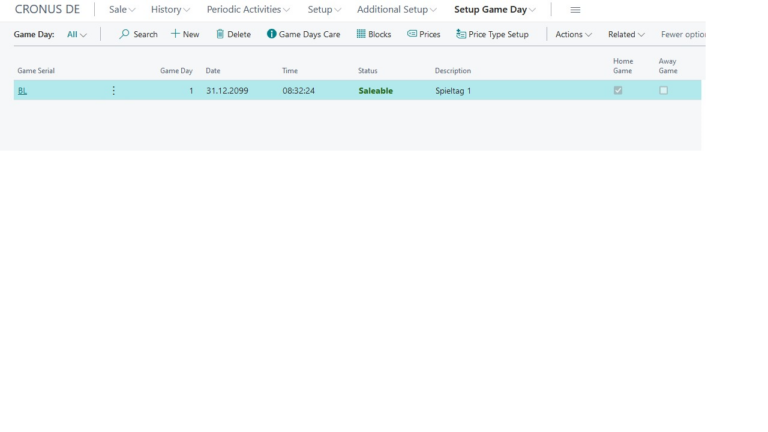Open the Game Day All filter dropdown
768x432 pixels.
pyautogui.click(x=77, y=34)
